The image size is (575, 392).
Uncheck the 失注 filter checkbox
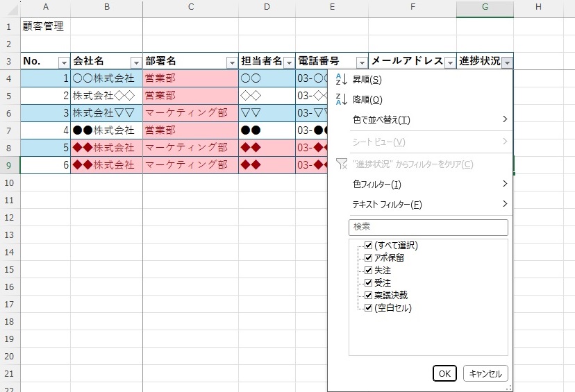click(x=369, y=271)
